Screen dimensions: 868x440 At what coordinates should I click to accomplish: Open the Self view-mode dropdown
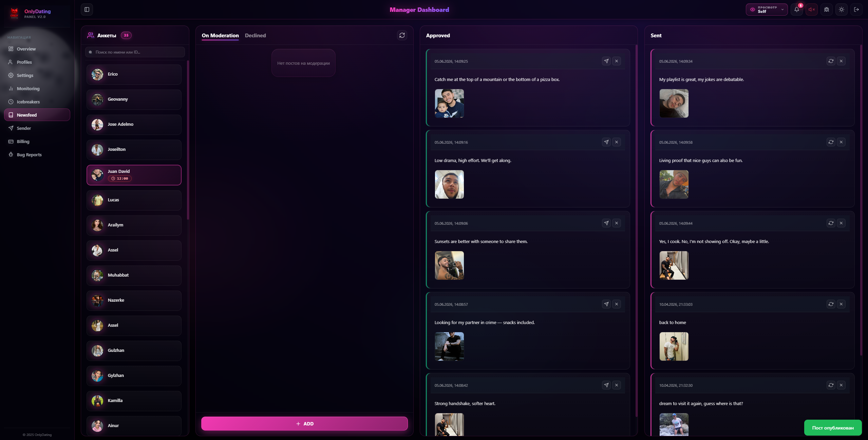767,9
